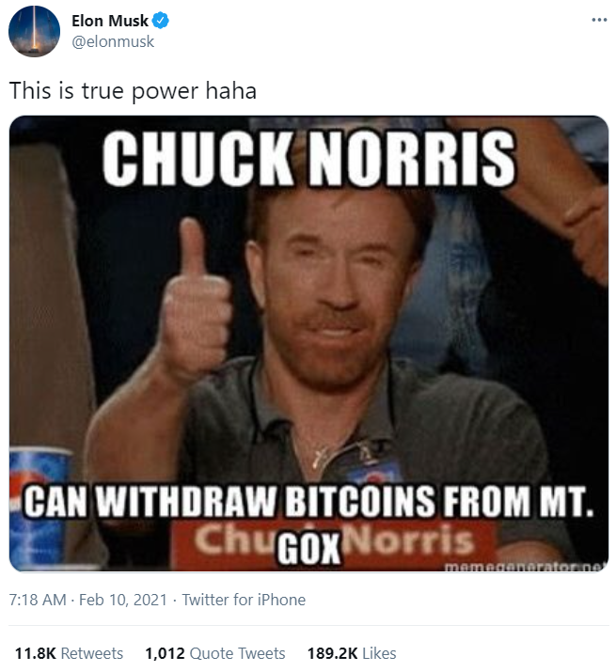View the 1,012 Quote Tweets
The width and height of the screenshot is (616, 672).
pyautogui.click(x=215, y=653)
